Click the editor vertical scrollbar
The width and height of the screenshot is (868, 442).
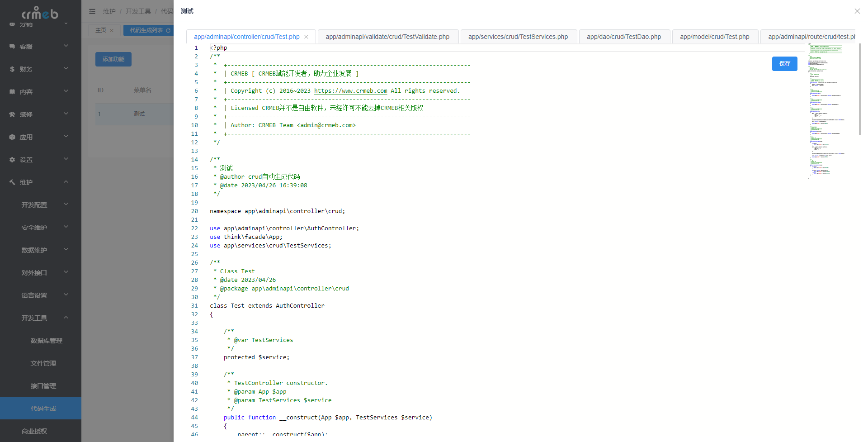860,89
